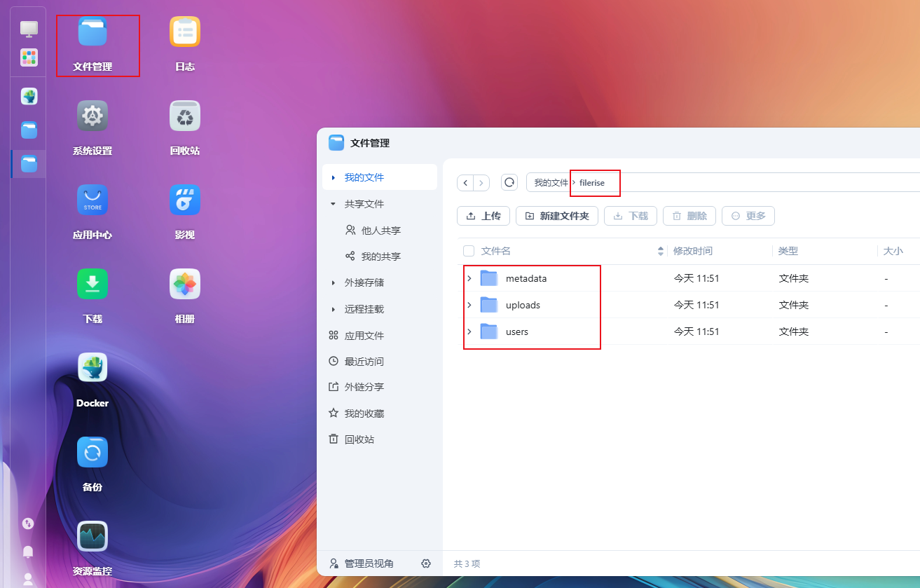920x588 pixels.
Task: Expand the 外接存储 sidebar section
Action: (x=333, y=282)
